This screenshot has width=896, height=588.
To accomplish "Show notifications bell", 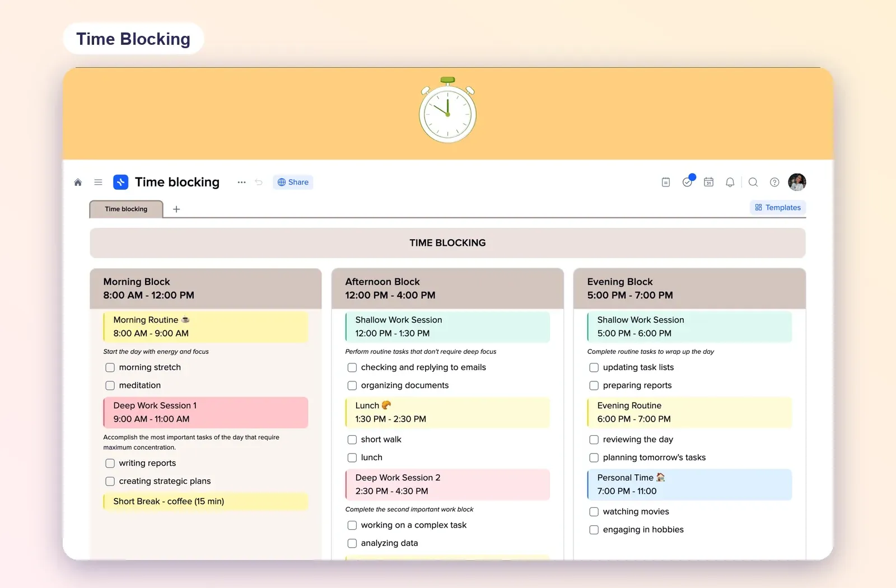I will pos(730,182).
